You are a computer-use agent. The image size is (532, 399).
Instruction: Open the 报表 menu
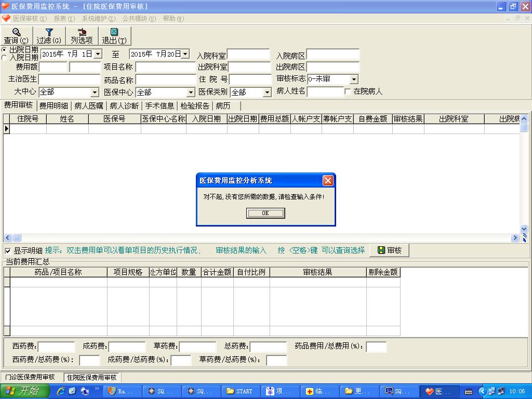point(64,19)
